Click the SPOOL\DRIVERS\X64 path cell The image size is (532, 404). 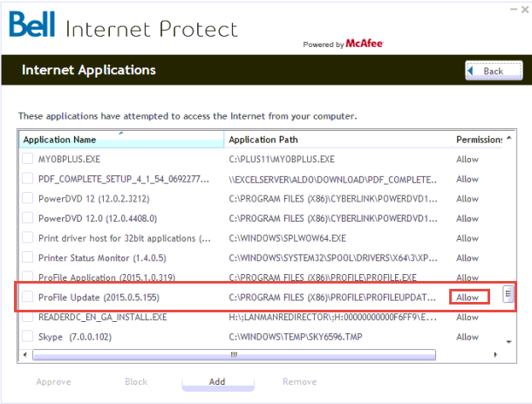(x=333, y=258)
